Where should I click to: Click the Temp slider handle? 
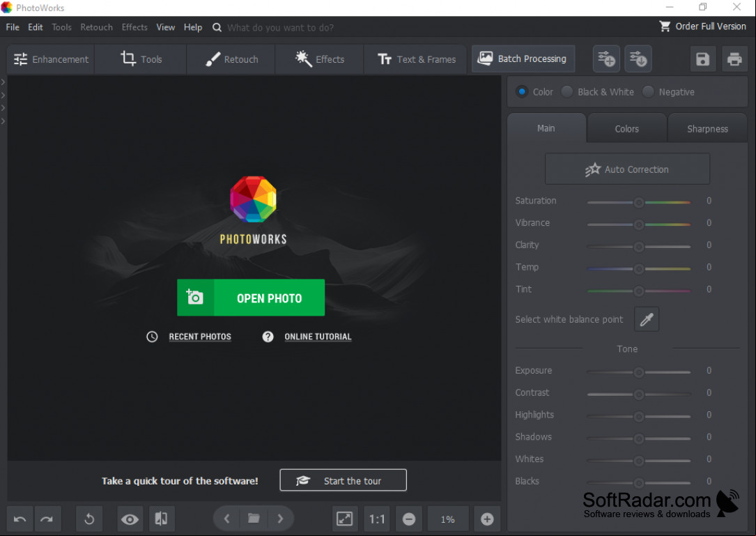[x=639, y=269]
